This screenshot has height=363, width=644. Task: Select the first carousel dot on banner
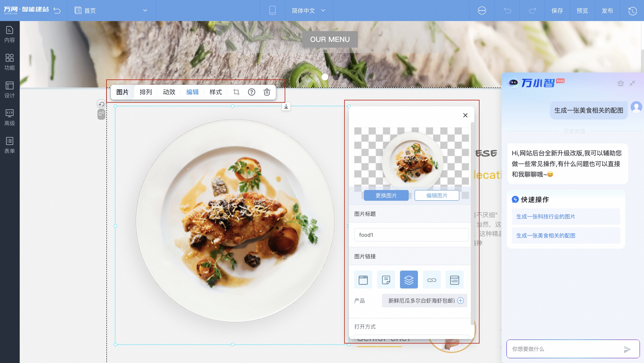coord(325,77)
